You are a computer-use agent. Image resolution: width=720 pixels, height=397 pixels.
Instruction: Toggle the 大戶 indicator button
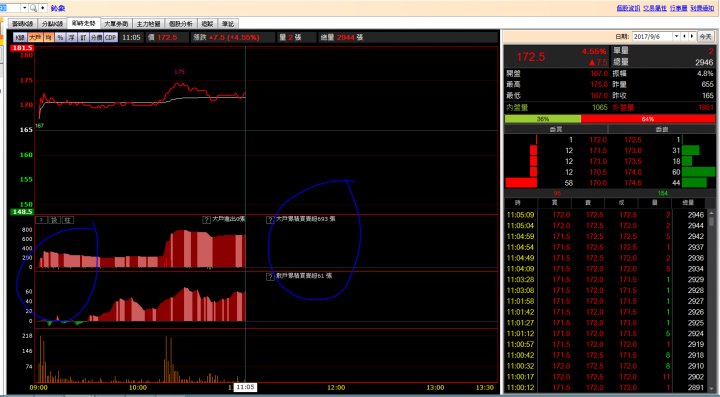point(35,38)
